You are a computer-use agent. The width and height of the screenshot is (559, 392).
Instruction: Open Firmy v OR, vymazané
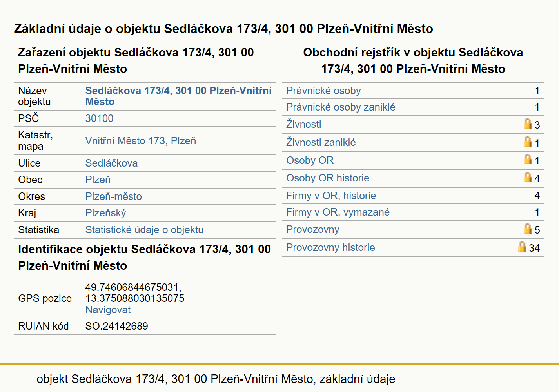click(338, 212)
